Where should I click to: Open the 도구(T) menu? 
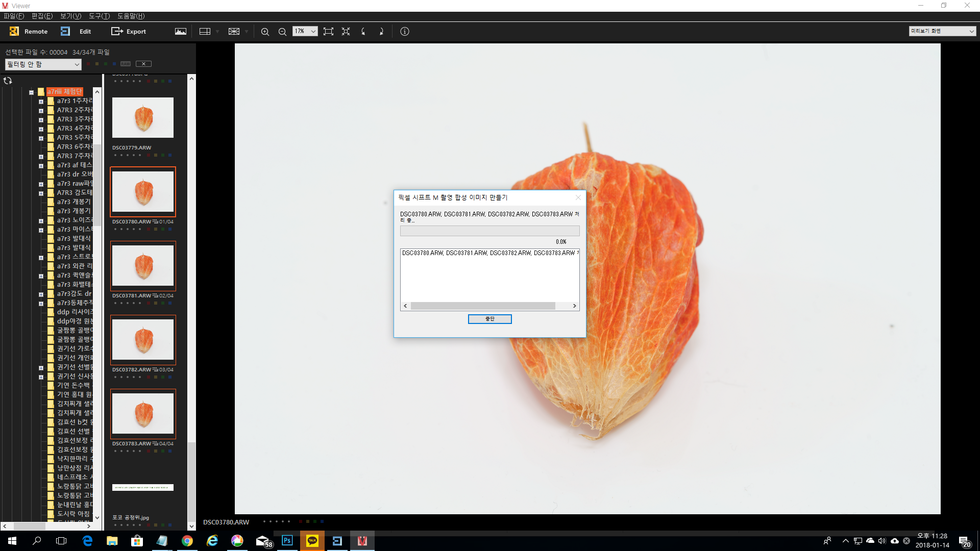(99, 16)
